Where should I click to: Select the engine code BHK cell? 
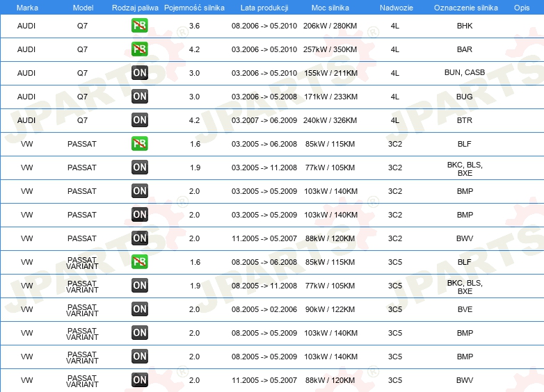click(465, 26)
